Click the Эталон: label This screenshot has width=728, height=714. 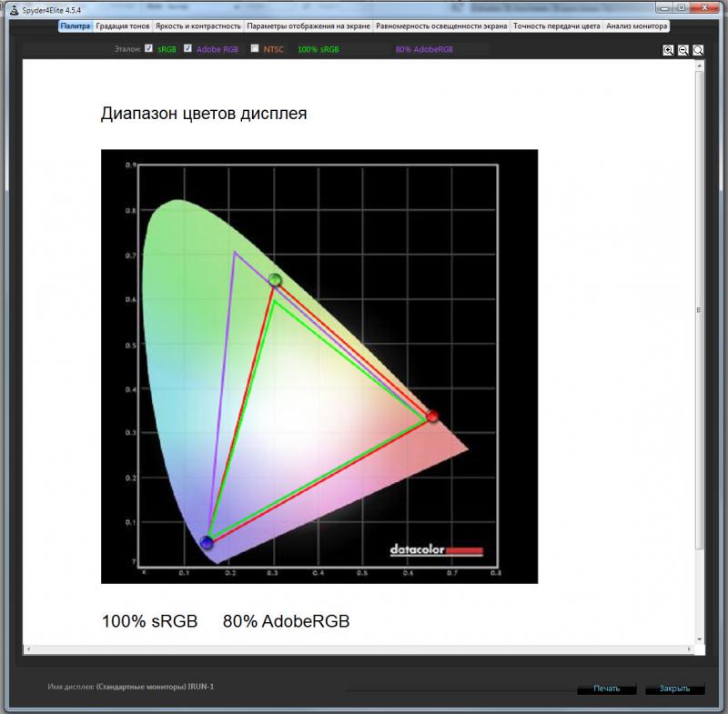click(127, 49)
